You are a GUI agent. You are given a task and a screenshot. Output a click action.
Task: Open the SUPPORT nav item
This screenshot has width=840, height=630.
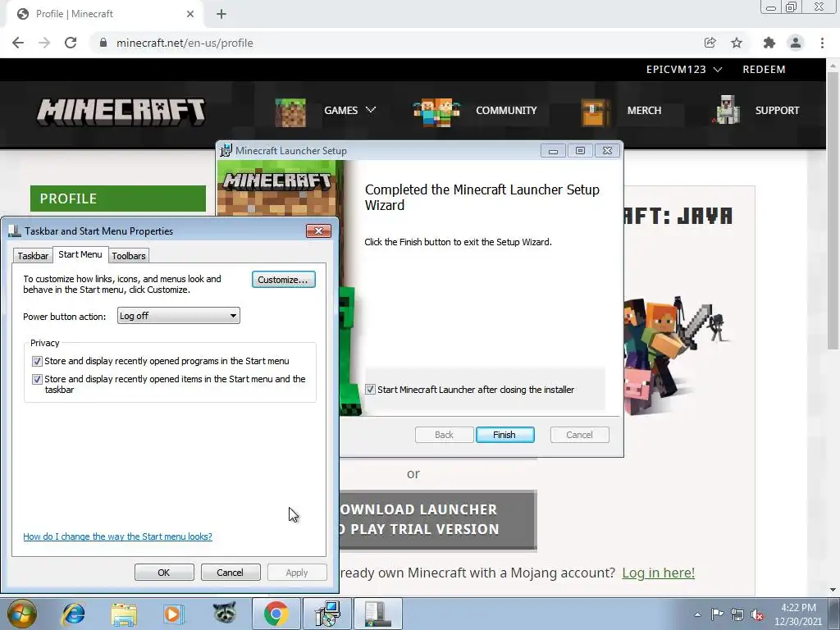tap(778, 111)
